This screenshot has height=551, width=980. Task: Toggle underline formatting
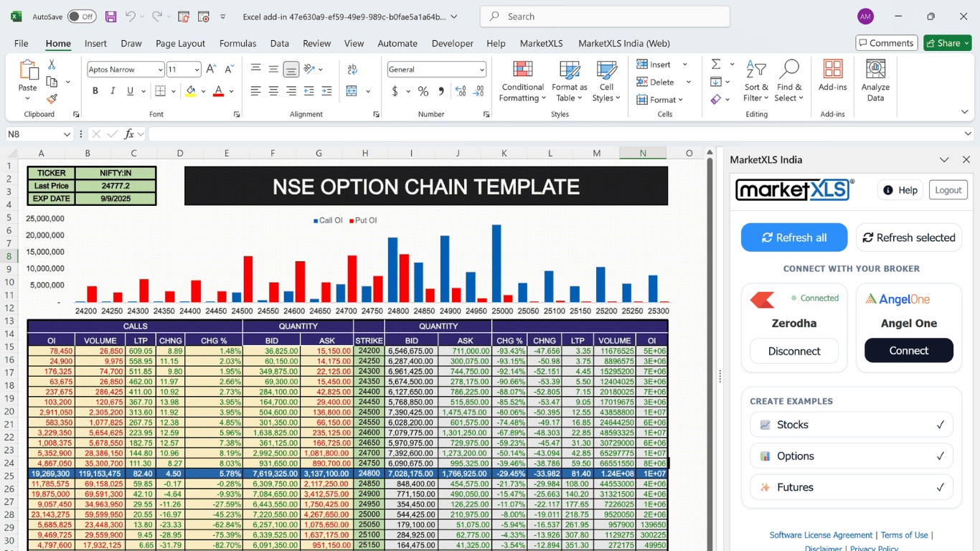tap(130, 91)
